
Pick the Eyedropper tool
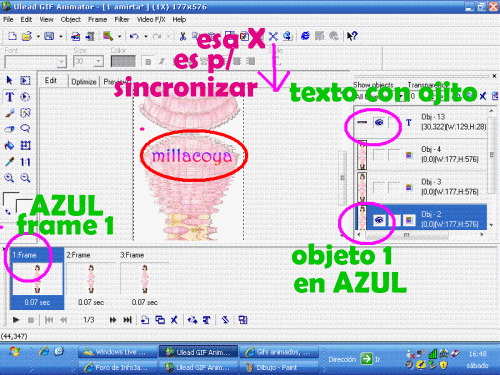point(9,162)
